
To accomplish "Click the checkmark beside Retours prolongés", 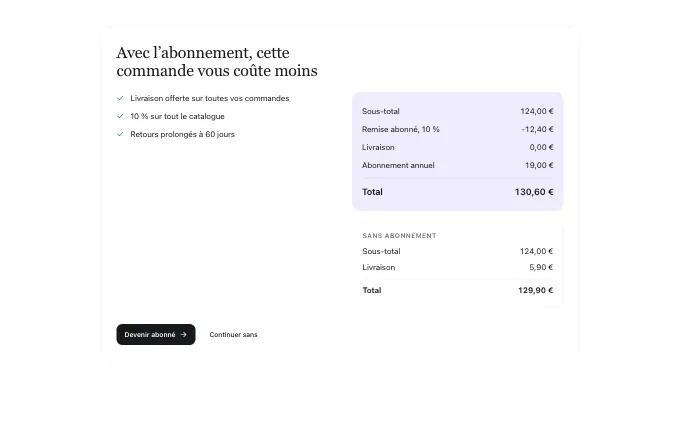I will click(120, 134).
